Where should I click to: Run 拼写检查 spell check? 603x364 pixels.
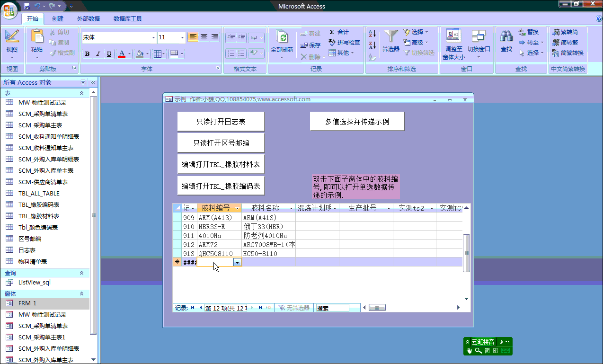344,43
